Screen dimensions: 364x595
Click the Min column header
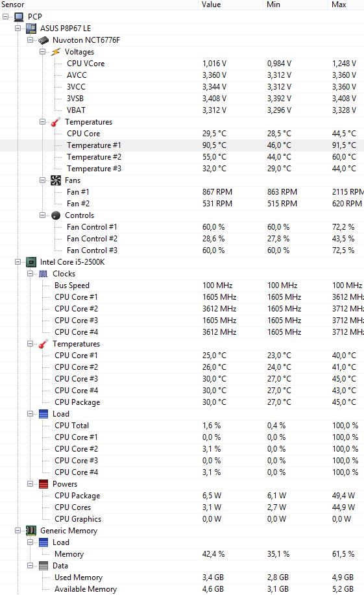click(295, 5)
